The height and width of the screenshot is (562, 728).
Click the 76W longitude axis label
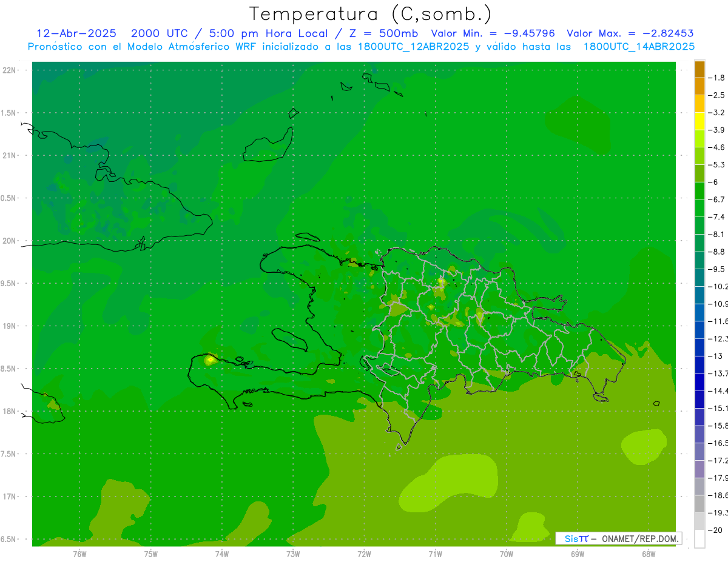pos(79,554)
